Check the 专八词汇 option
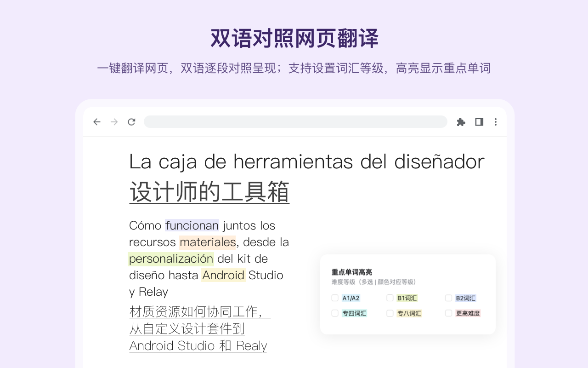588x368 pixels. click(x=390, y=313)
